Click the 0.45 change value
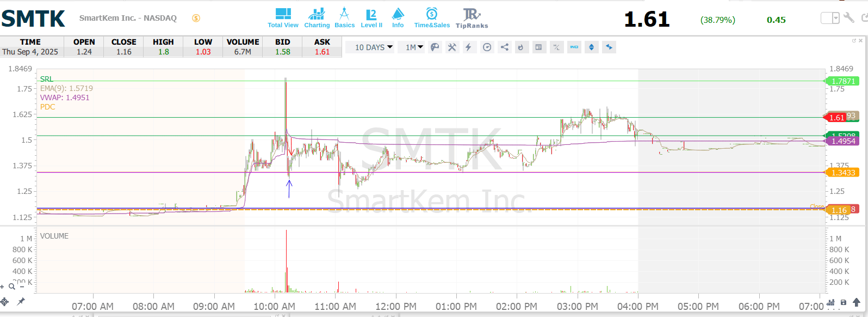The width and height of the screenshot is (868, 317). pos(776,20)
